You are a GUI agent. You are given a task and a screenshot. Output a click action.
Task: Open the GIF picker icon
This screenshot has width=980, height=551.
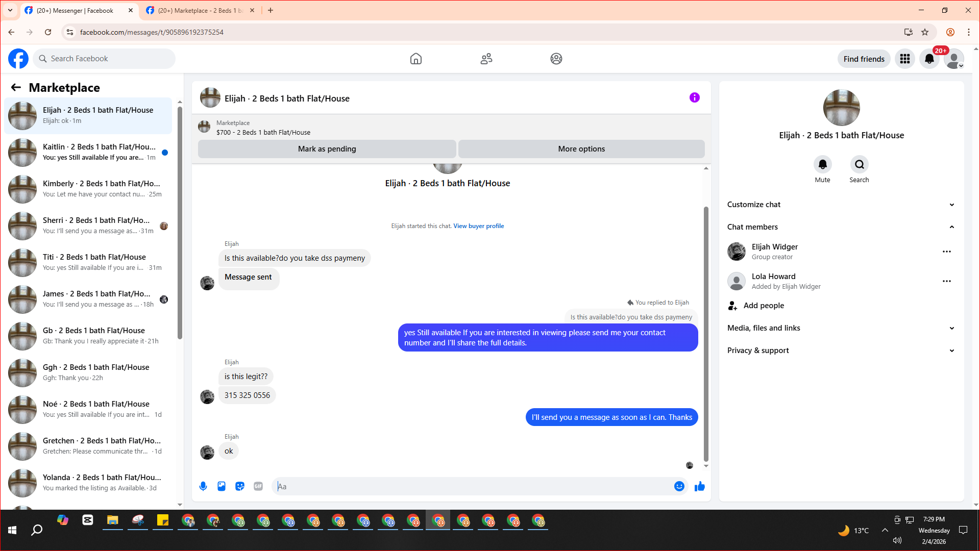tap(258, 486)
